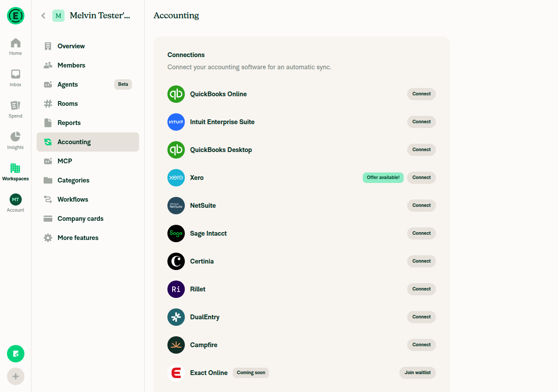
Task: Open the Workflows menu item
Action: point(88,199)
